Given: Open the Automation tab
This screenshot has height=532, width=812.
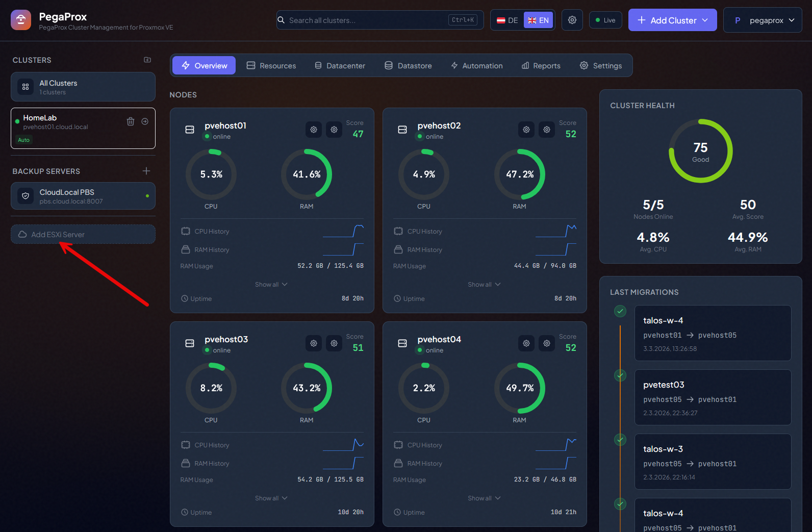Looking at the screenshot, I should [477, 65].
